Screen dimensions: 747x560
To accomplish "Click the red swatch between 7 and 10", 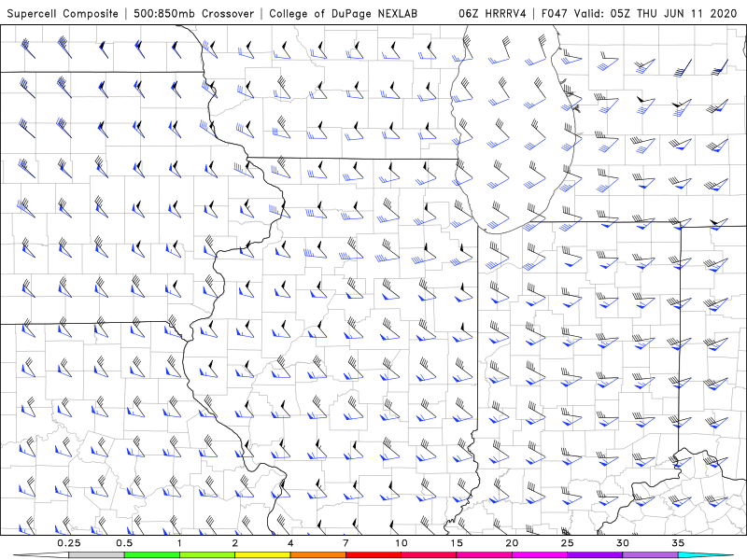I will (373, 555).
